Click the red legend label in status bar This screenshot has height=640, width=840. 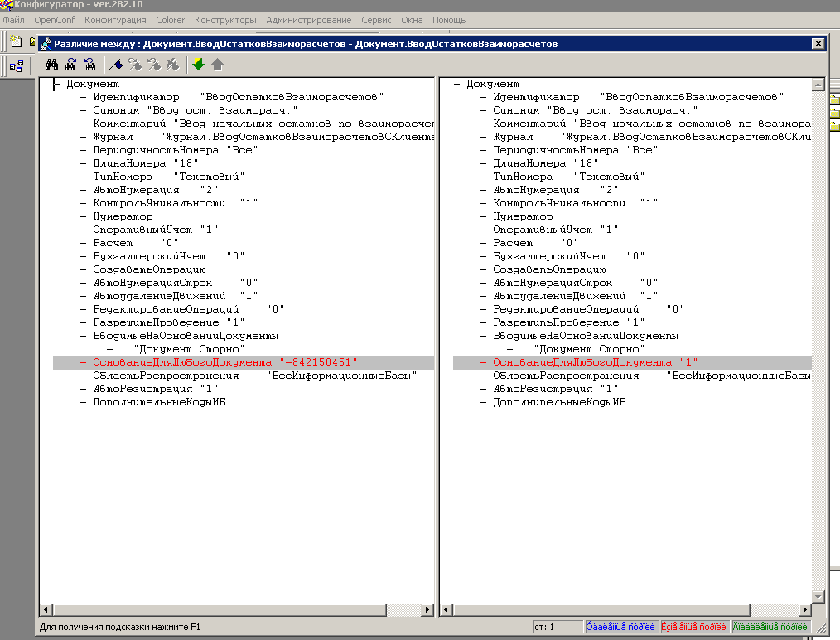(x=693, y=627)
